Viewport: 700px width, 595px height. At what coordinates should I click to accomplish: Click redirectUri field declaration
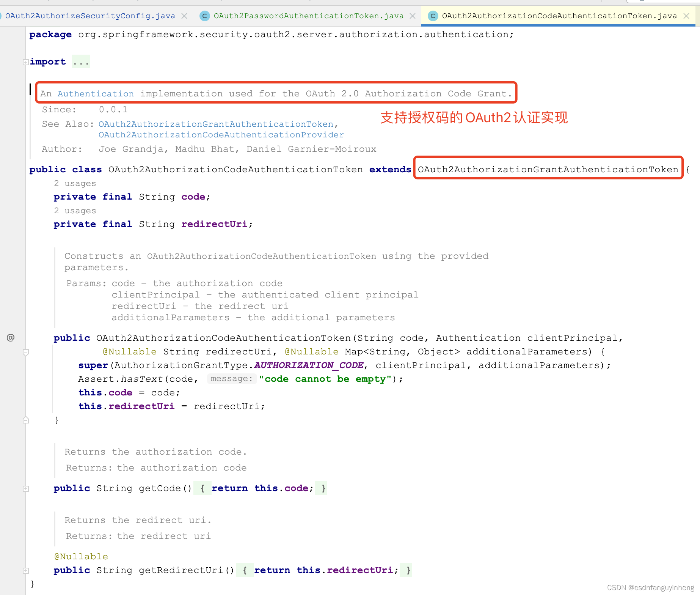coord(153,224)
